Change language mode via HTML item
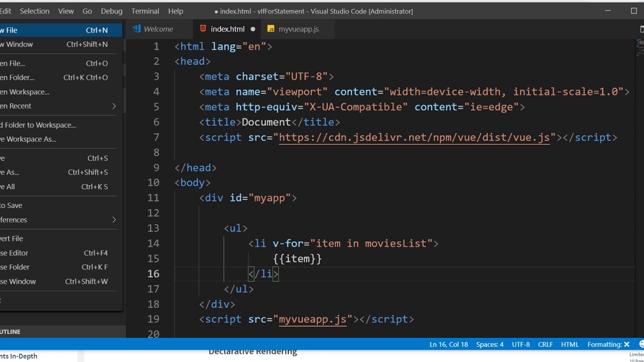Screen dimensions: 644x362 coord(570,344)
